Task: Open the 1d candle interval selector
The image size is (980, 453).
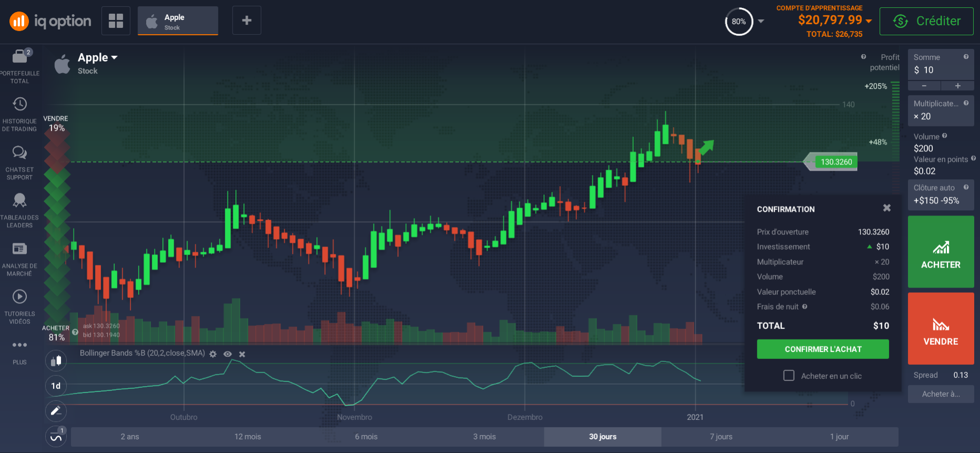Action: point(56,386)
